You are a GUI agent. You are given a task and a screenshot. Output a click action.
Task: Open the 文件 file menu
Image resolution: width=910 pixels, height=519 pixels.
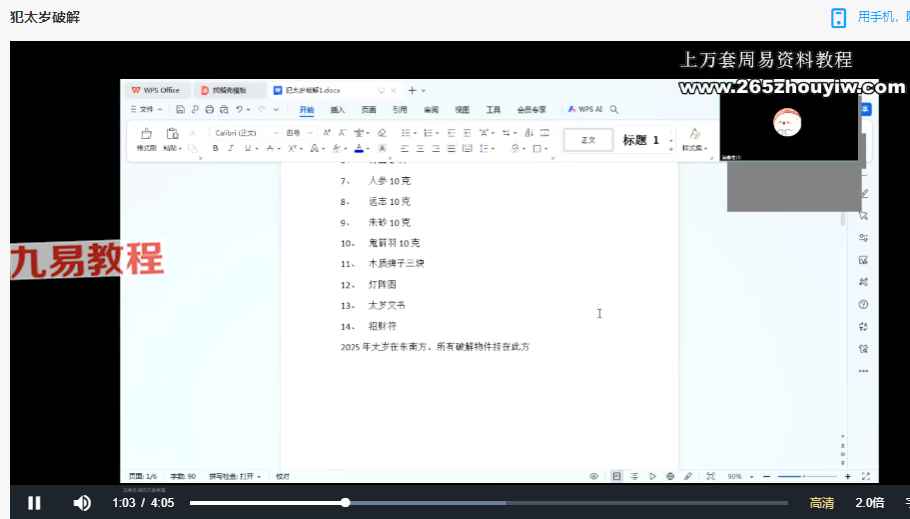point(146,109)
